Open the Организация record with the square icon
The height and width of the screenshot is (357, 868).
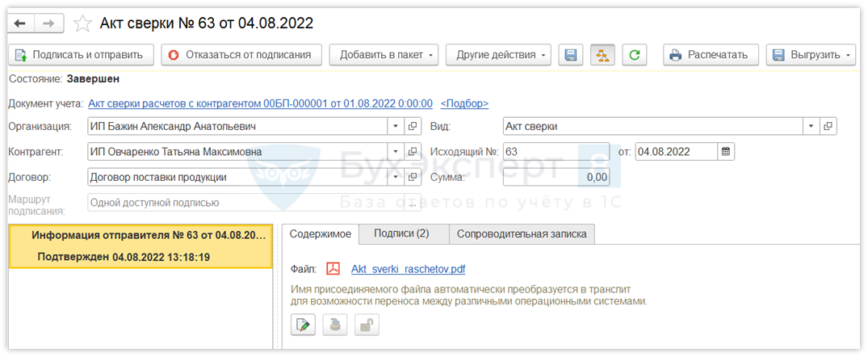[412, 126]
